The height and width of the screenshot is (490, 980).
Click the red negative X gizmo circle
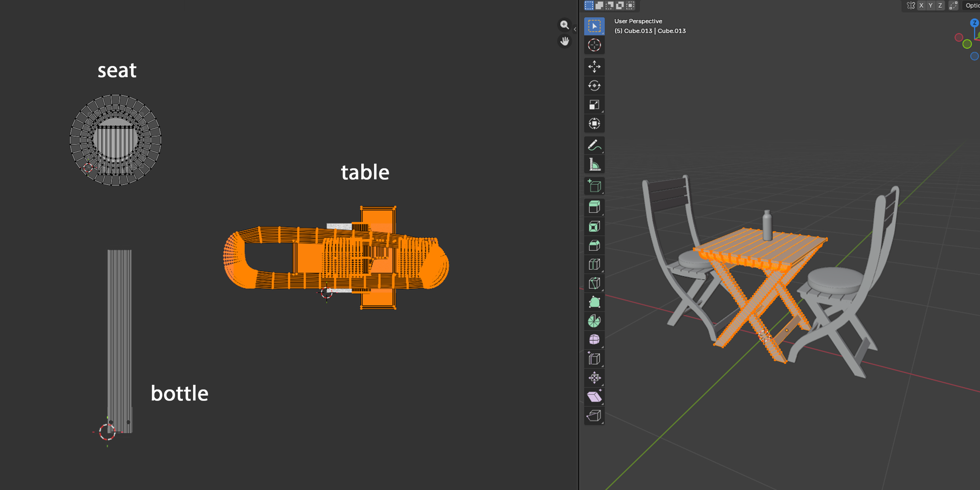pyautogui.click(x=959, y=37)
